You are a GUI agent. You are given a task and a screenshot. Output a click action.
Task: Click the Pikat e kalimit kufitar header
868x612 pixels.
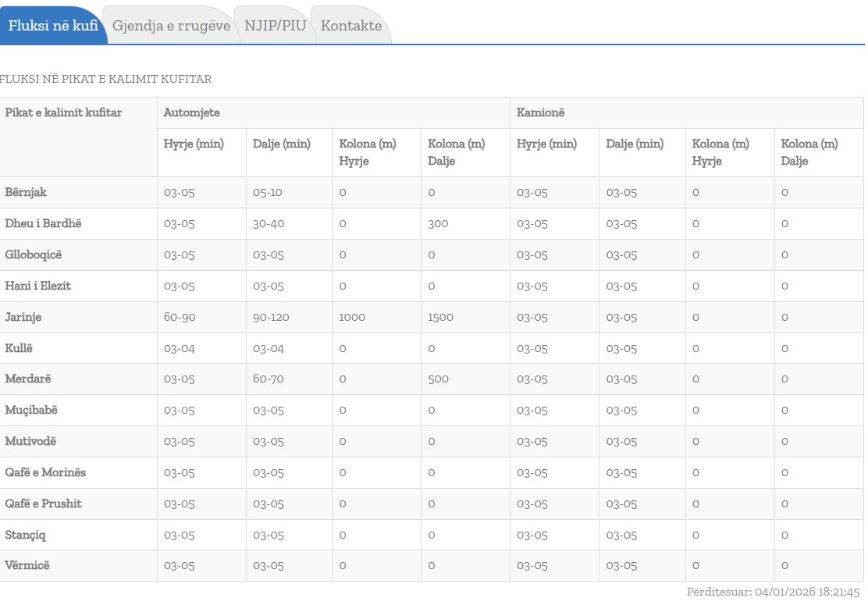[63, 113]
